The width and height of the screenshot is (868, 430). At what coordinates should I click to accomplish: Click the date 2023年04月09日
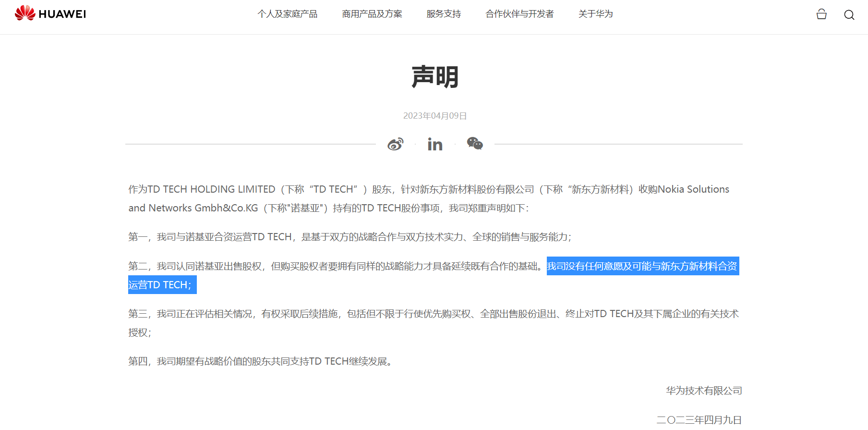(x=435, y=116)
